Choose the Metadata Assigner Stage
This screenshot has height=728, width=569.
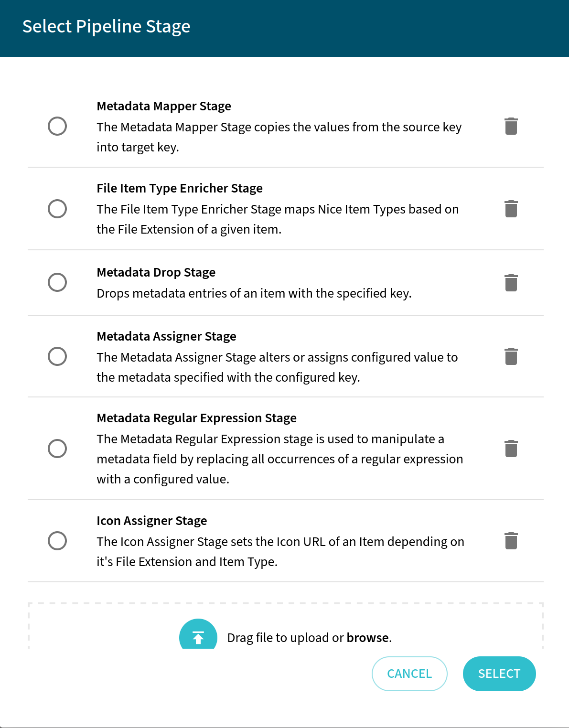[x=57, y=356]
